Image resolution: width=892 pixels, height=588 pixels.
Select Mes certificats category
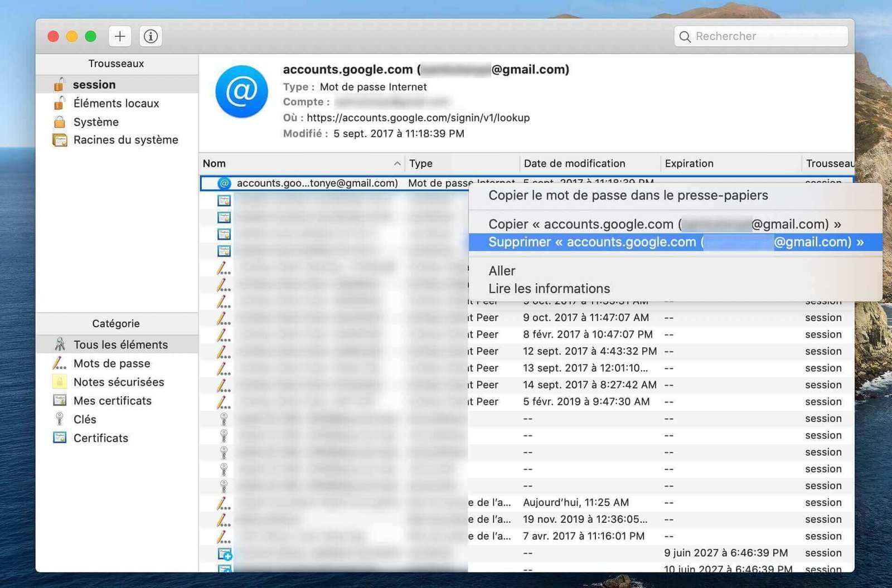click(x=117, y=401)
